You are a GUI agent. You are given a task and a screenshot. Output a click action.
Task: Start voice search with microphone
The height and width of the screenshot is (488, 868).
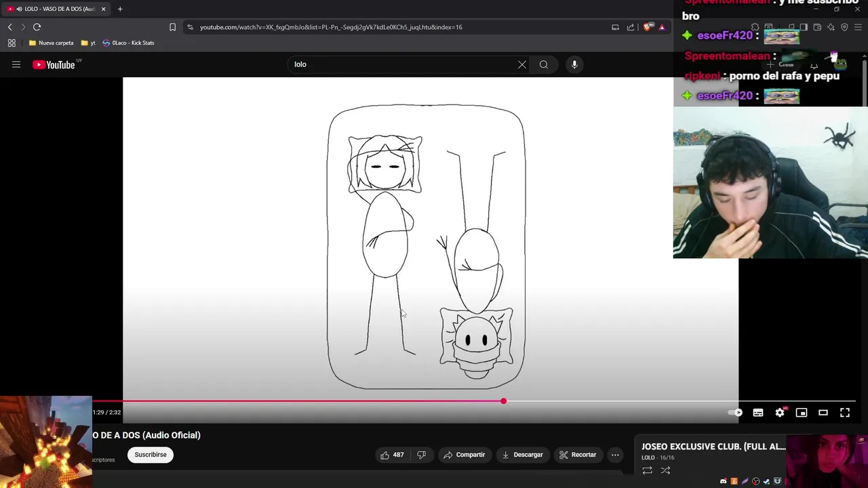[574, 64]
